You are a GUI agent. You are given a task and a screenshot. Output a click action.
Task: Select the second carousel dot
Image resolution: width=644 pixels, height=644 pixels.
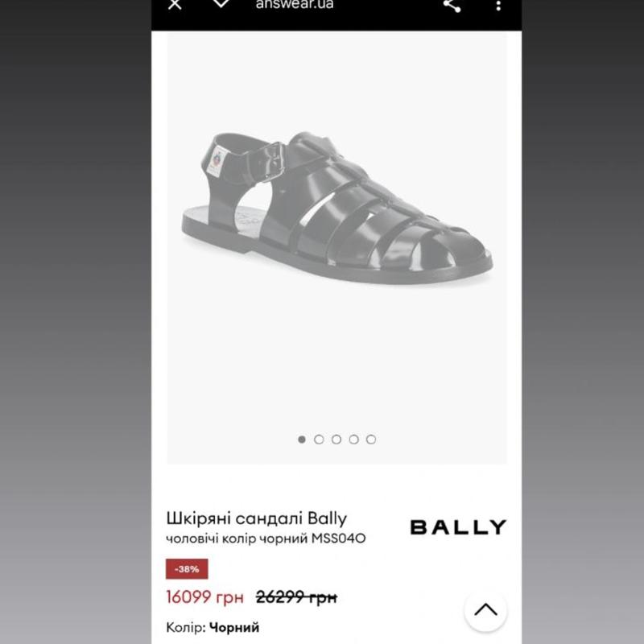click(319, 440)
